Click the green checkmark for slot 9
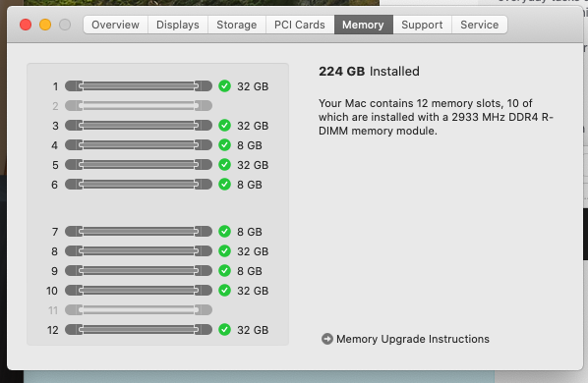 tap(224, 271)
